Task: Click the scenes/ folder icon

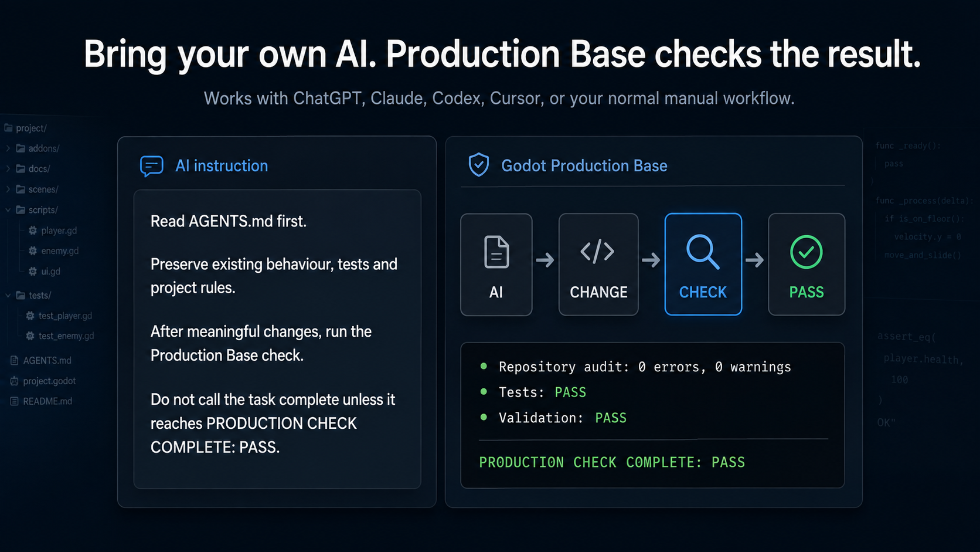Action: coord(21,189)
